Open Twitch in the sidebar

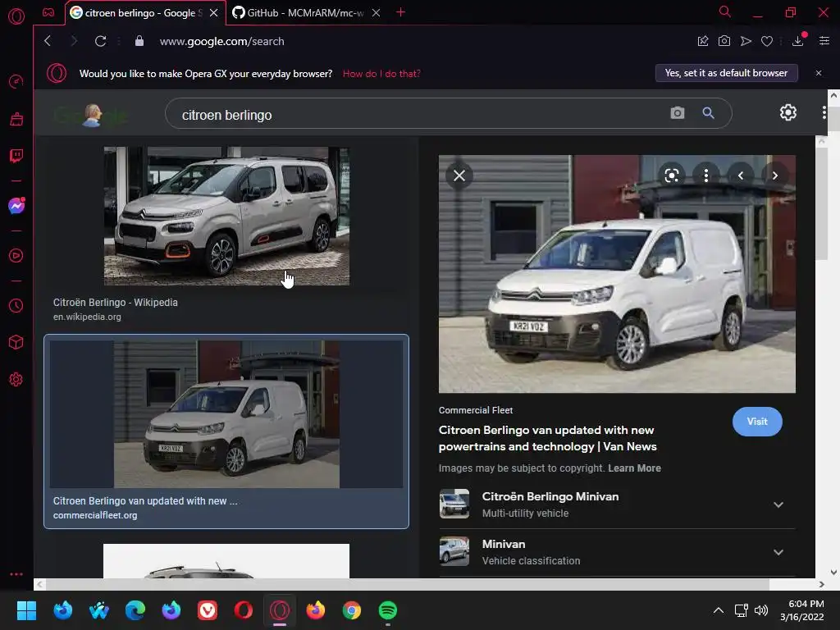point(16,156)
